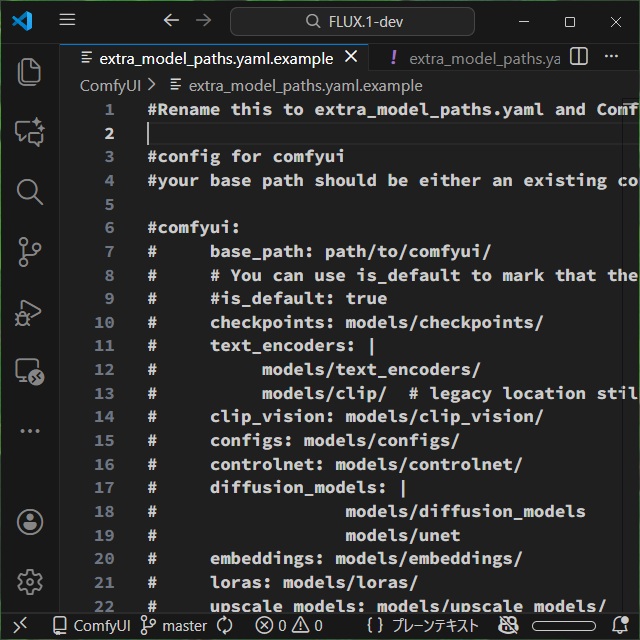Open the Explorer view in activity bar
640x640 pixels.
(29, 71)
